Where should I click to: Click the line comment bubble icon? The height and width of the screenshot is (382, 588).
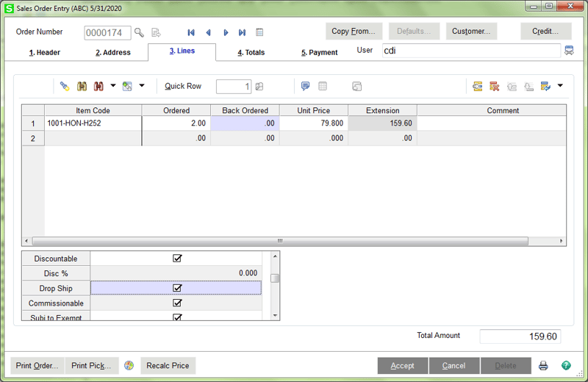(x=305, y=86)
